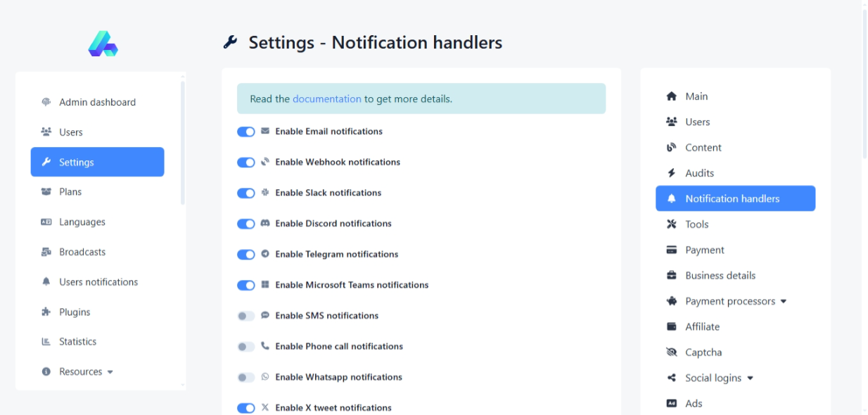
Task: Disable Email notifications toggle
Action: tap(245, 132)
